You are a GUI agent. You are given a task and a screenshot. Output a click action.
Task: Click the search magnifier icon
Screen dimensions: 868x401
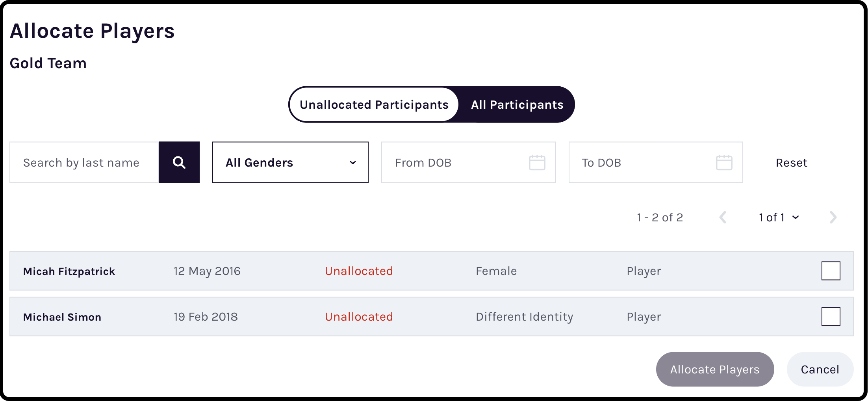click(179, 162)
